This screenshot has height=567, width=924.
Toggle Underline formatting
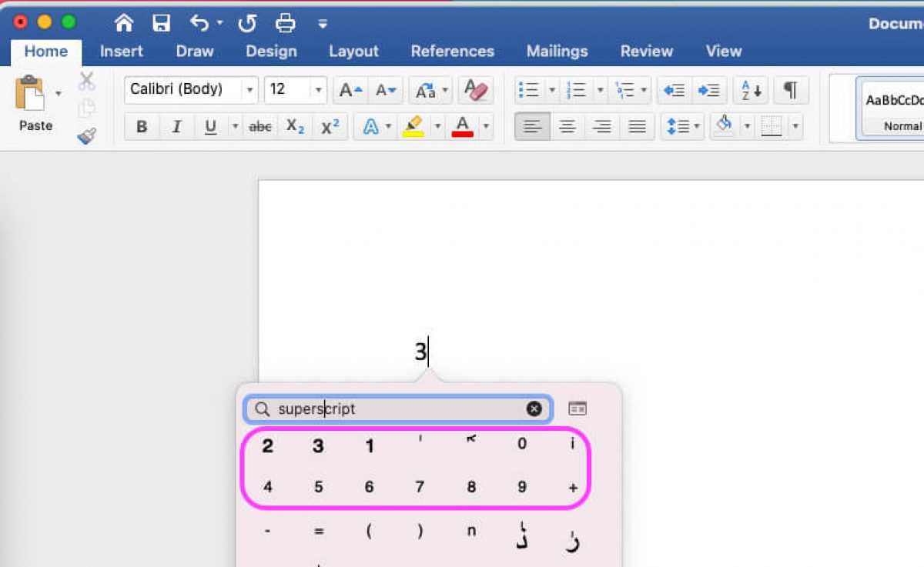pyautogui.click(x=210, y=127)
